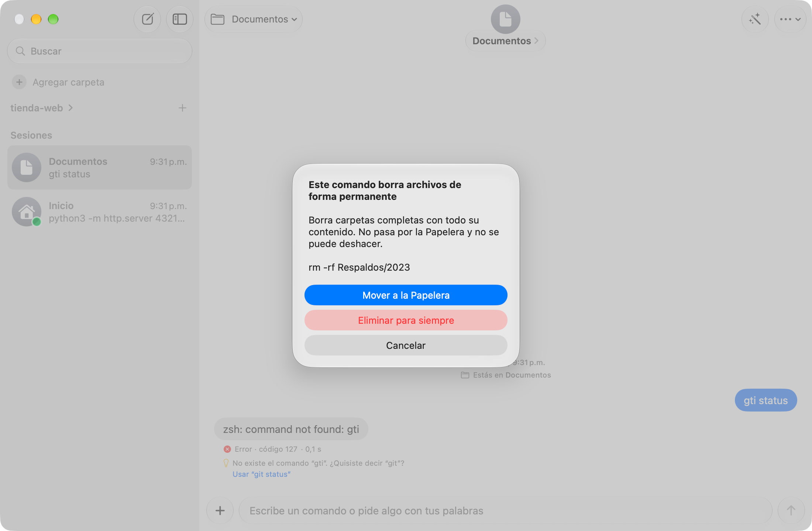Viewport: 812px width, 531px height.
Task: Click the lightbulb hint icon
Action: [226, 463]
